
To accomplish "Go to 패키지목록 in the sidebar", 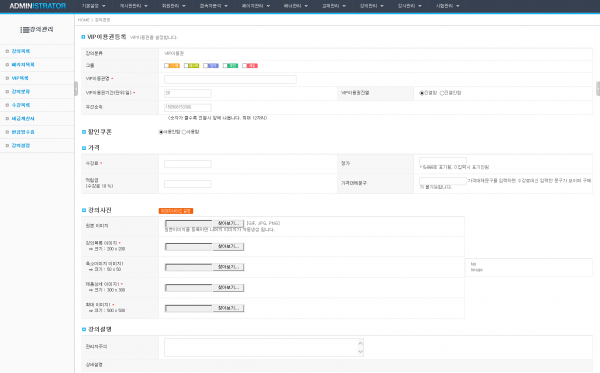I will pyautogui.click(x=23, y=65).
